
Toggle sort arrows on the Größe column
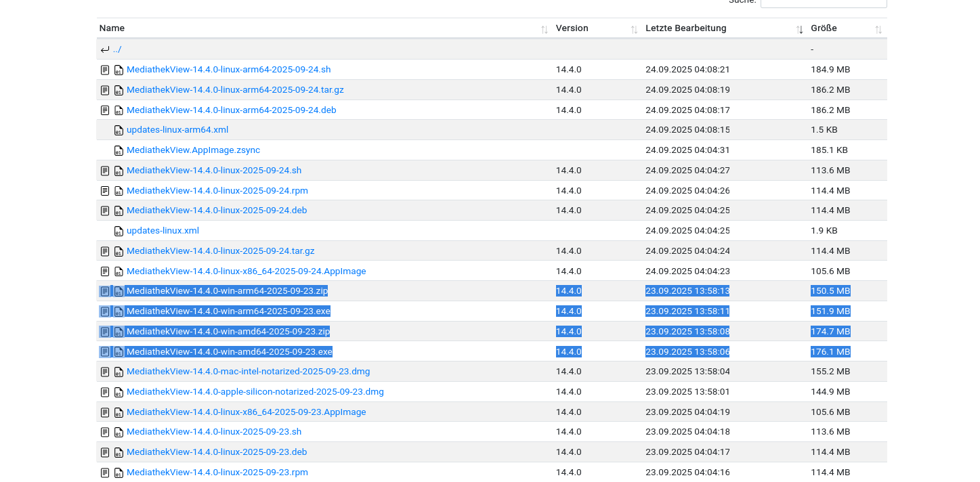point(878,29)
